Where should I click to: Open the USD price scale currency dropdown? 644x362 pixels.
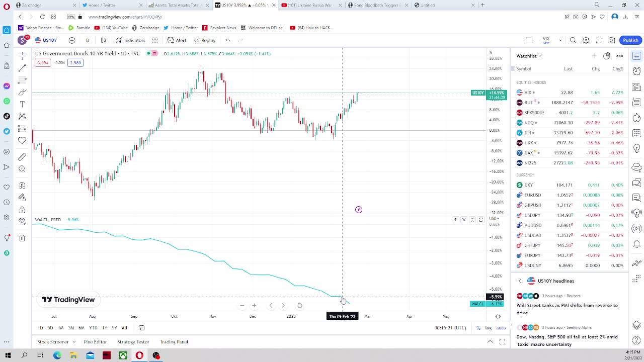494,218
